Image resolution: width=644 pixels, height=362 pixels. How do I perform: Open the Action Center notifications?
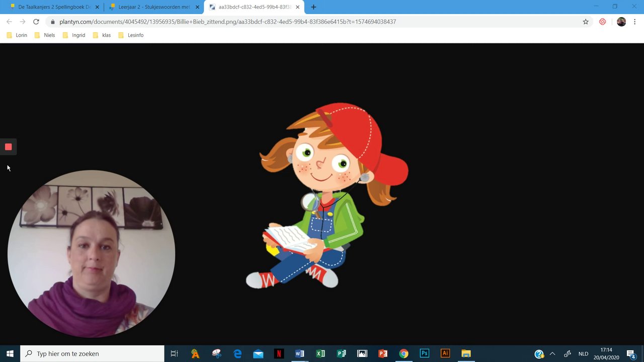[631, 354]
